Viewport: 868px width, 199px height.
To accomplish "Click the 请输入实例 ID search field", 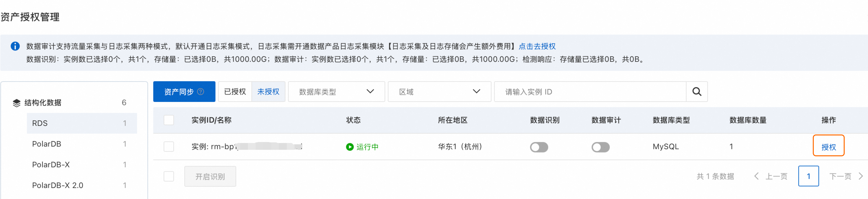I will tap(590, 92).
